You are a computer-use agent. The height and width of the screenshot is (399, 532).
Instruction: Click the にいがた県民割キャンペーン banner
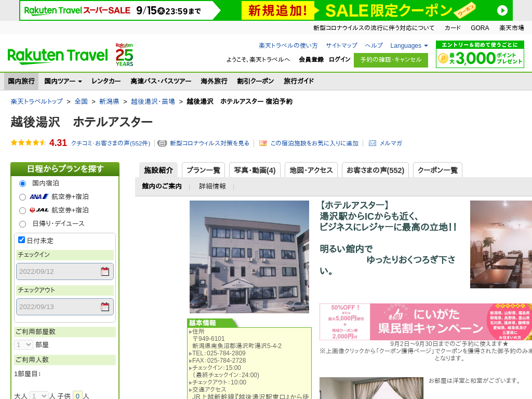tap(426, 322)
